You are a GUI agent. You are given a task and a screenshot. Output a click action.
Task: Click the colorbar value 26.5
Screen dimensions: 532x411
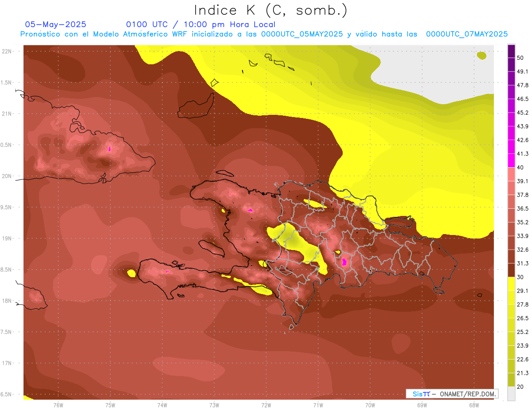pos(523,318)
